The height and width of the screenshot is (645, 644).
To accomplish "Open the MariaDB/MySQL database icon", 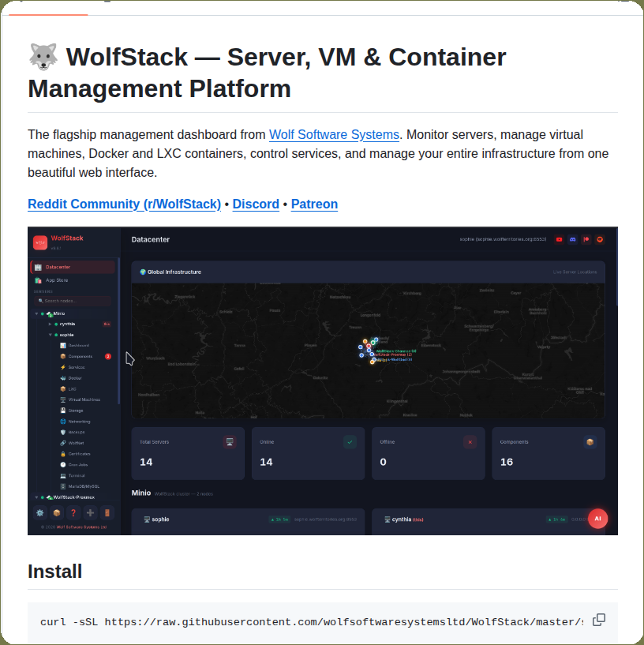I will pos(63,486).
